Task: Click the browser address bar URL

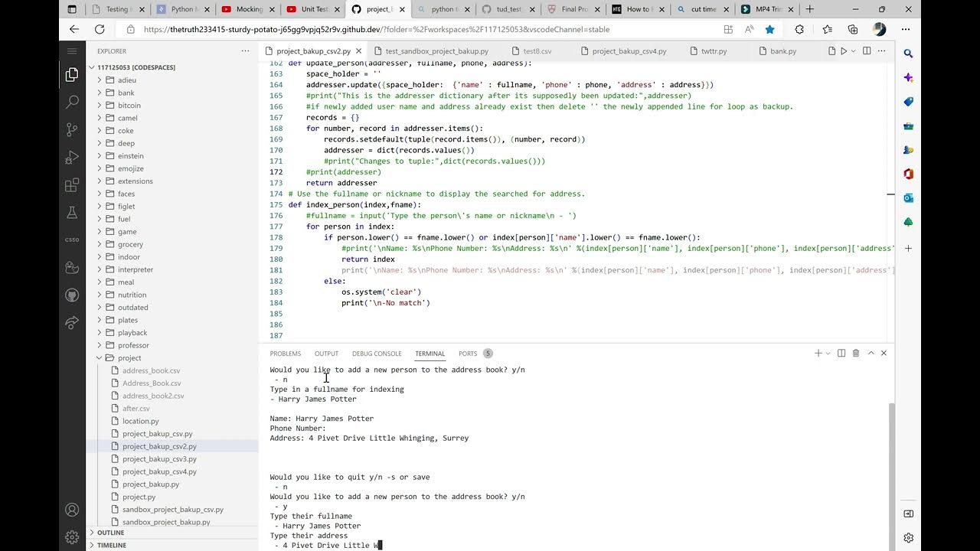Action: point(377,29)
